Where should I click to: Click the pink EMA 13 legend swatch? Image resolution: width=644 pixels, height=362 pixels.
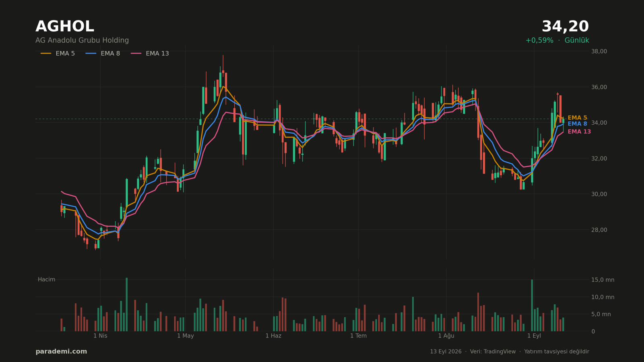pyautogui.click(x=136, y=53)
